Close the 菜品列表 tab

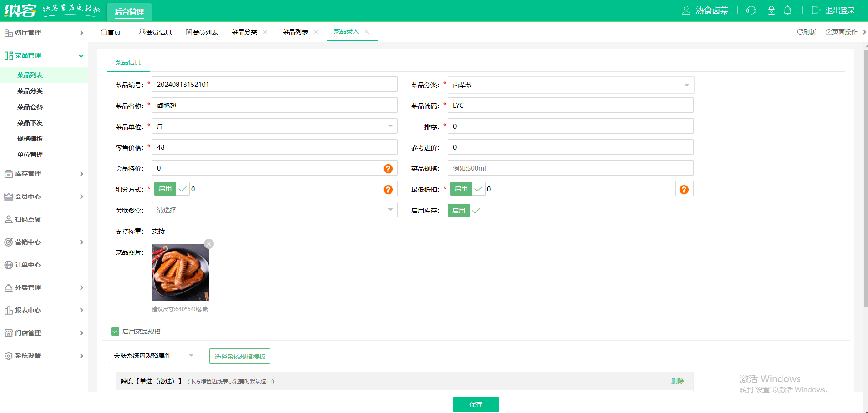tap(316, 32)
